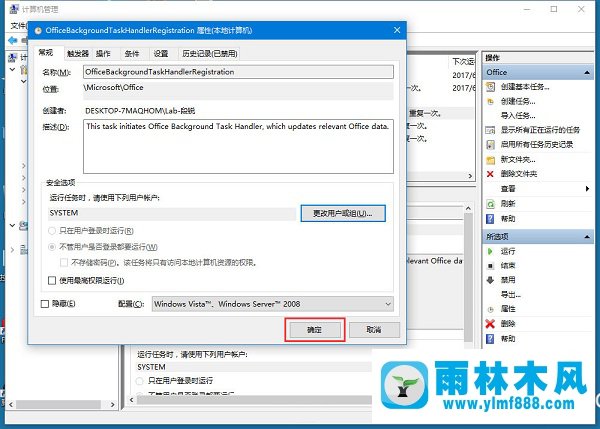The image size is (600, 429).
Task: Click the Cancel button (取消)
Action: pyautogui.click(x=374, y=329)
